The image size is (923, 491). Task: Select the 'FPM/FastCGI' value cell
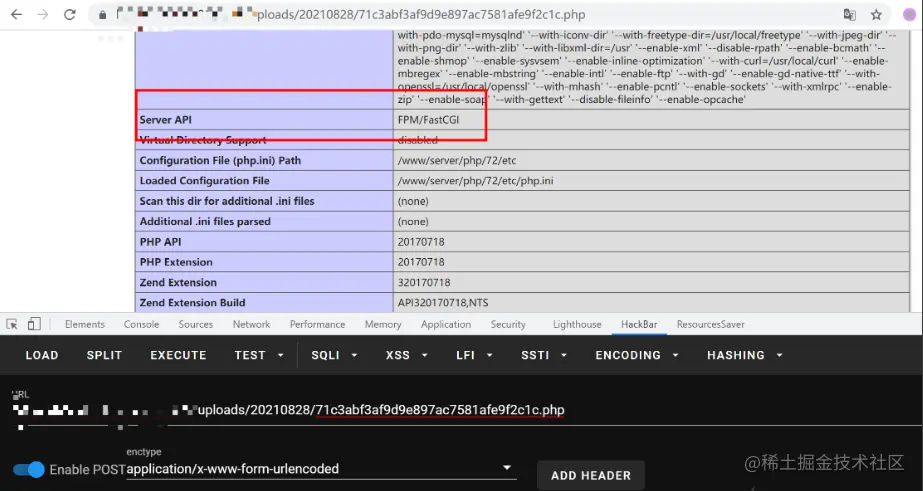coord(651,120)
